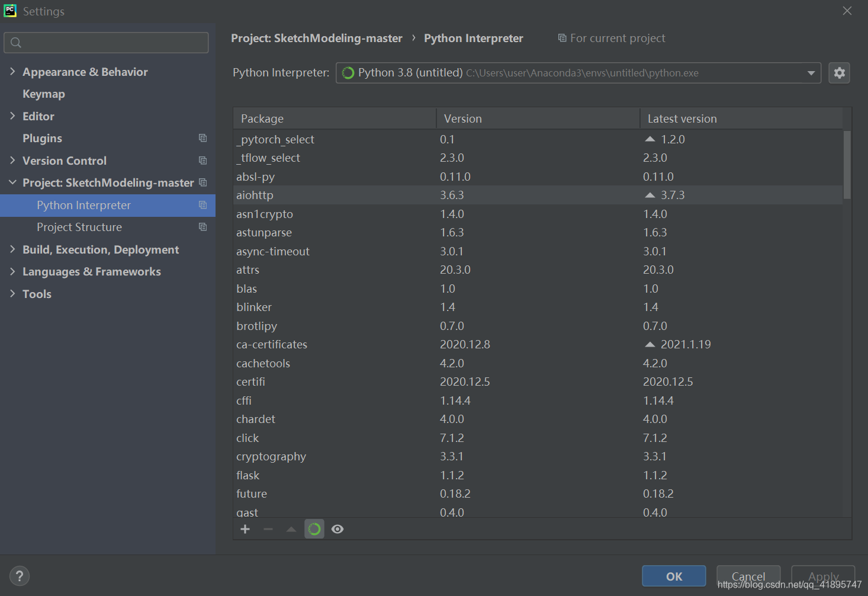Screen dimensions: 868x596
Task: Select the astunparse package row
Action: click(x=538, y=232)
